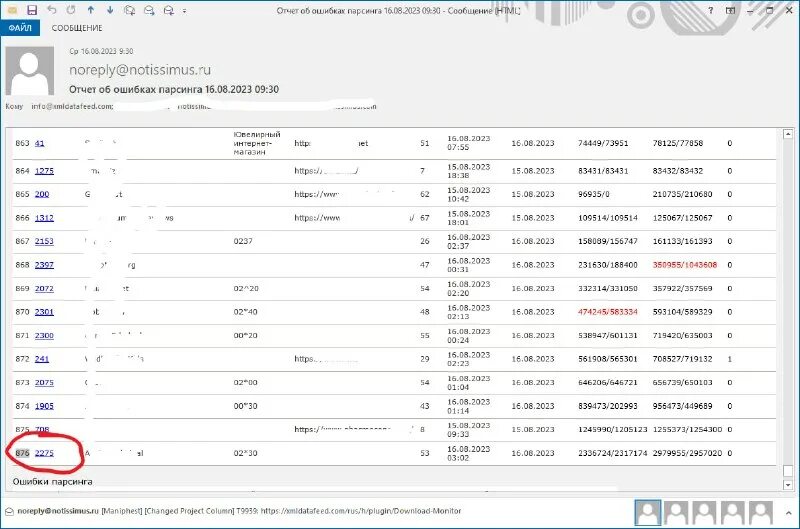Image resolution: width=800 pixels, height=529 pixels.
Task: Open link 1312 in row 866
Action: [44, 218]
